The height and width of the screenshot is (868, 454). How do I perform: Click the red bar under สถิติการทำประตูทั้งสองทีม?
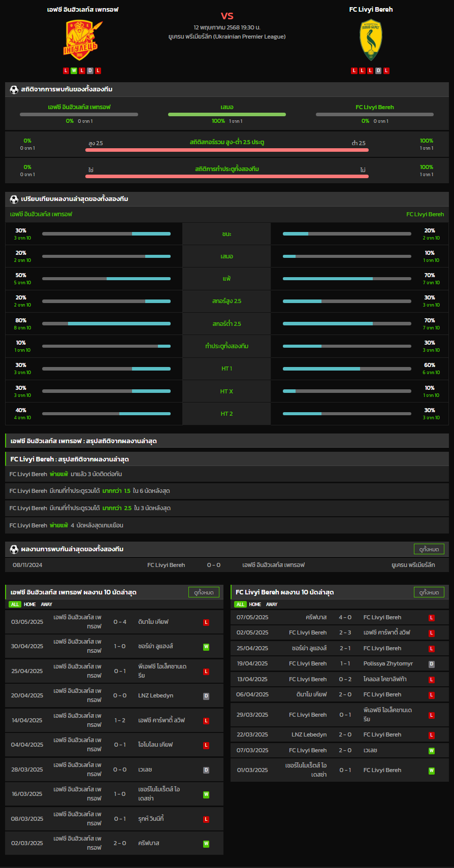coord(227,177)
